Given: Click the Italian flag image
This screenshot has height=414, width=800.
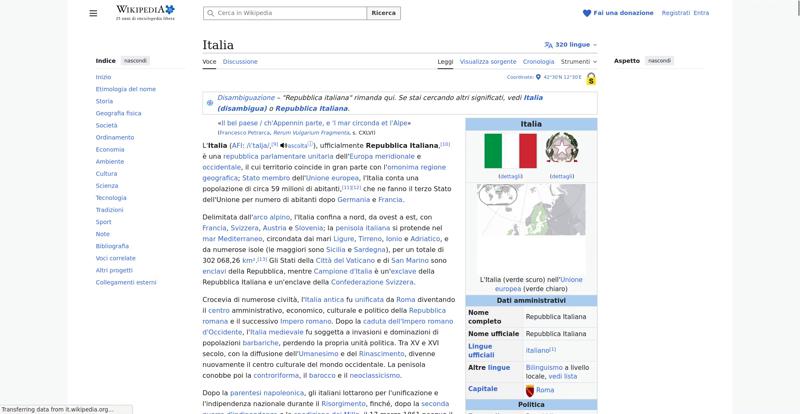Looking at the screenshot, I should coord(510,151).
